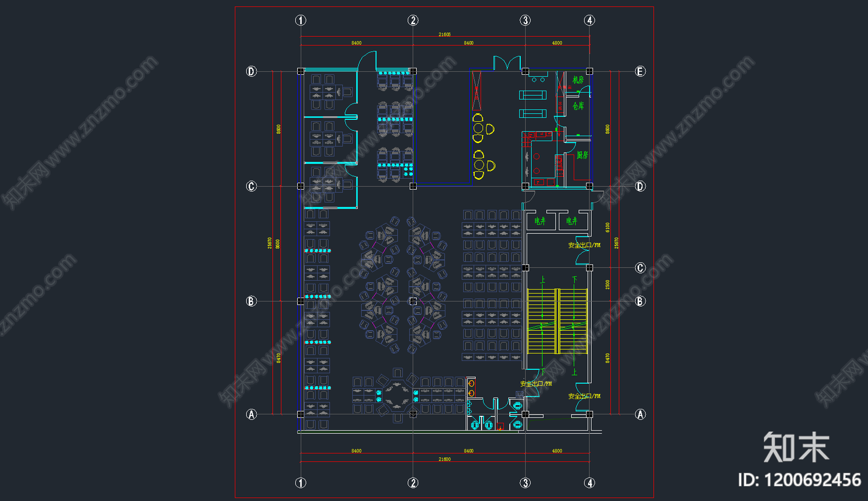Click the 知末 logo in the corner
The image size is (868, 501).
(796, 447)
